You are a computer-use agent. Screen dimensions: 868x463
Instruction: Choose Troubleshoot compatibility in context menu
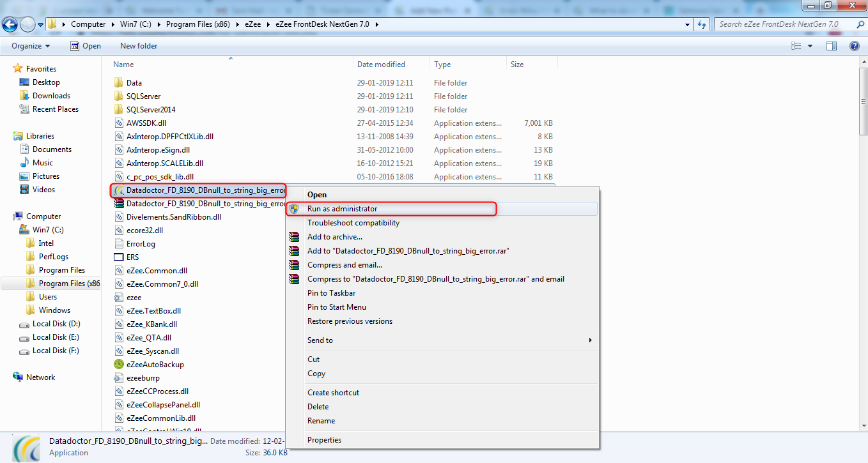(353, 223)
